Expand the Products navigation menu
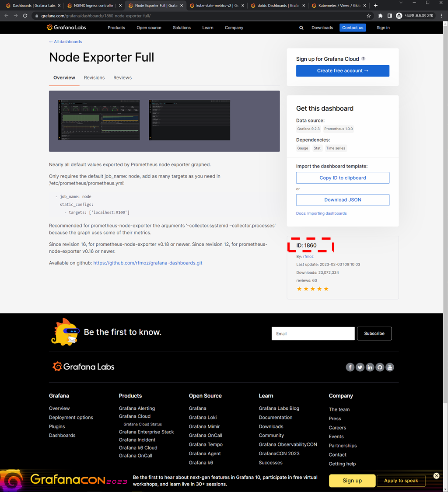This screenshot has width=448, height=492. [x=116, y=28]
